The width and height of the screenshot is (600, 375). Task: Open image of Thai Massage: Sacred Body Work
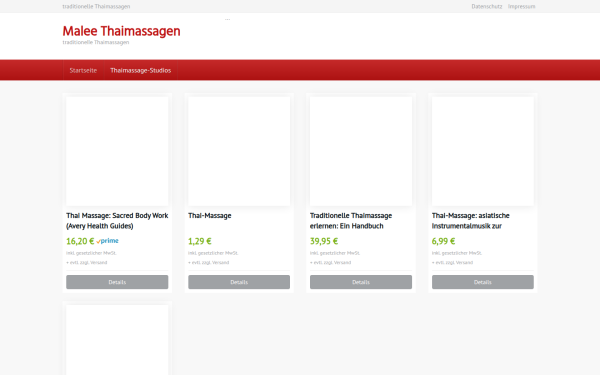(x=117, y=151)
